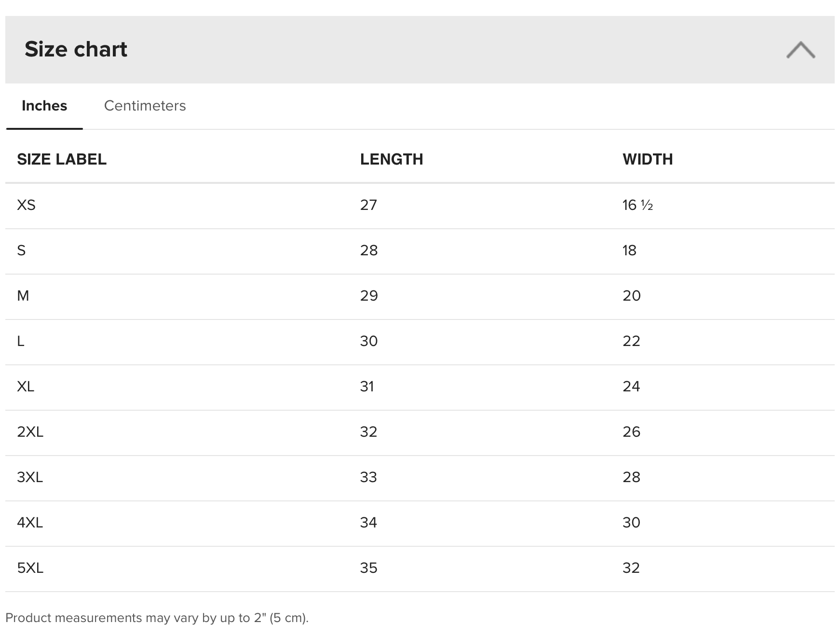Select the XS size row label
Image resolution: width=840 pixels, height=637 pixels.
27,205
